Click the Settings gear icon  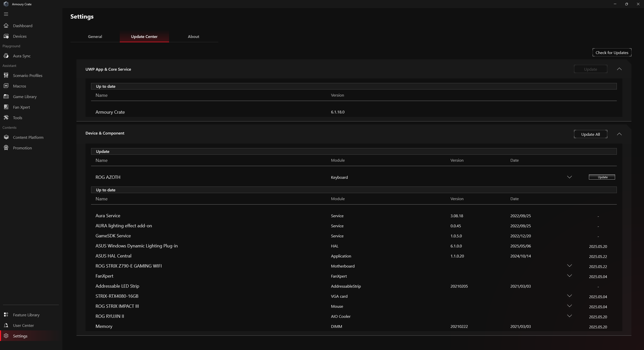[6, 336]
